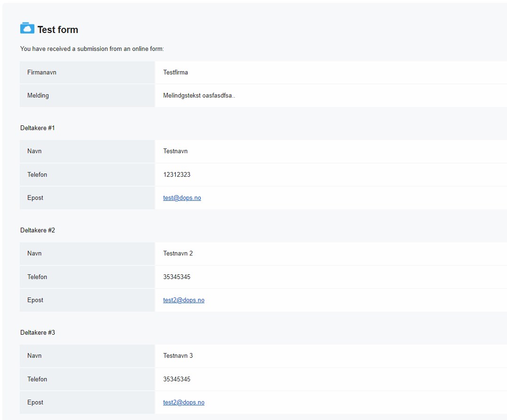Open the test@dops.no email link
Image resolution: width=507 pixels, height=420 pixels.
[182, 198]
